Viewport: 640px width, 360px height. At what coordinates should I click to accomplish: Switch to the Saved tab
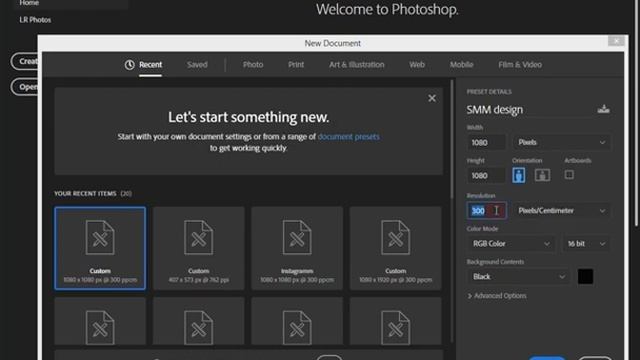point(197,65)
